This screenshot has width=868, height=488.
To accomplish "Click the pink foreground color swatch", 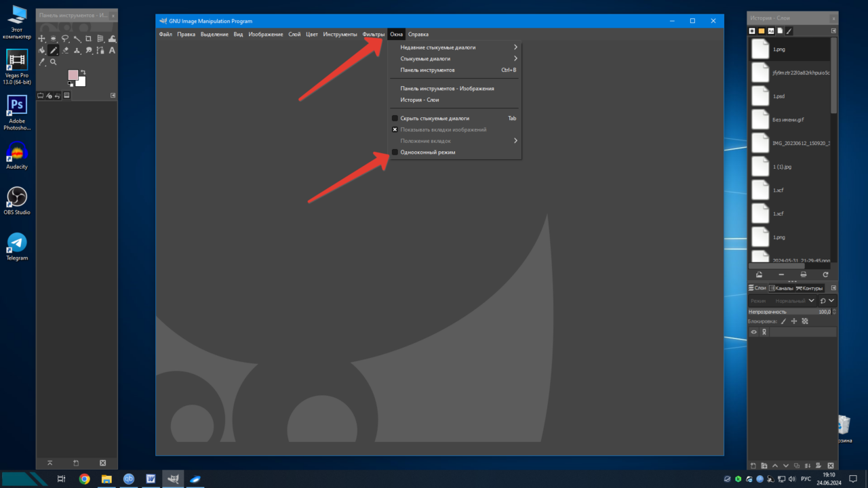I will coord(73,75).
